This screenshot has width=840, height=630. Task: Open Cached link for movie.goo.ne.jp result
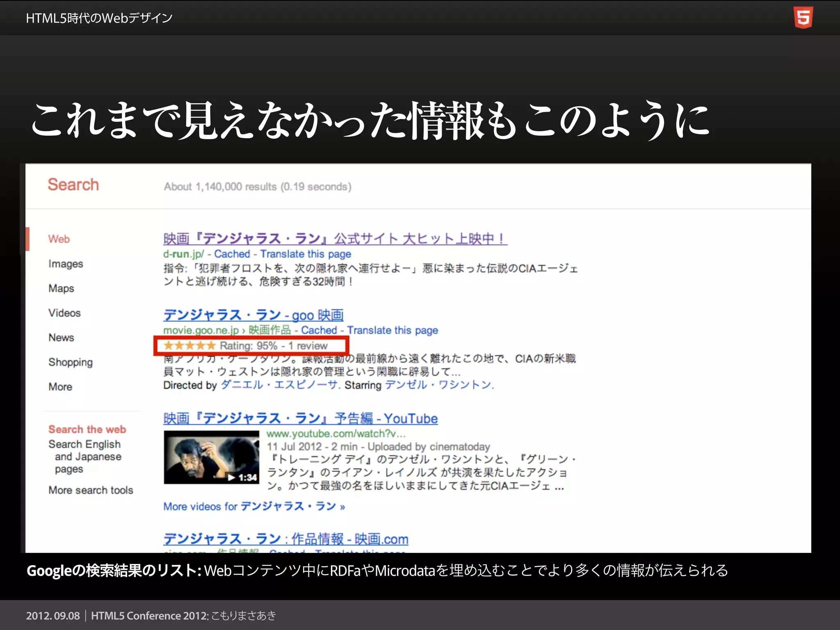click(319, 330)
